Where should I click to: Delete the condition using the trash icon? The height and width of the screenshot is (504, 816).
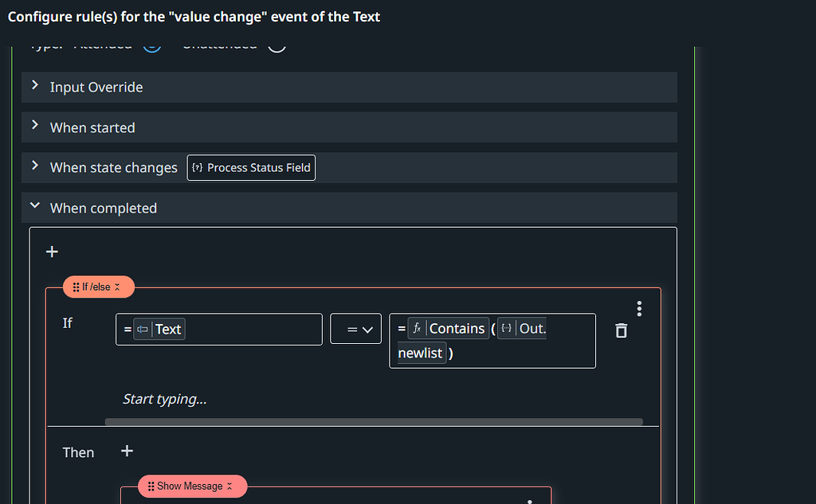pos(621,330)
